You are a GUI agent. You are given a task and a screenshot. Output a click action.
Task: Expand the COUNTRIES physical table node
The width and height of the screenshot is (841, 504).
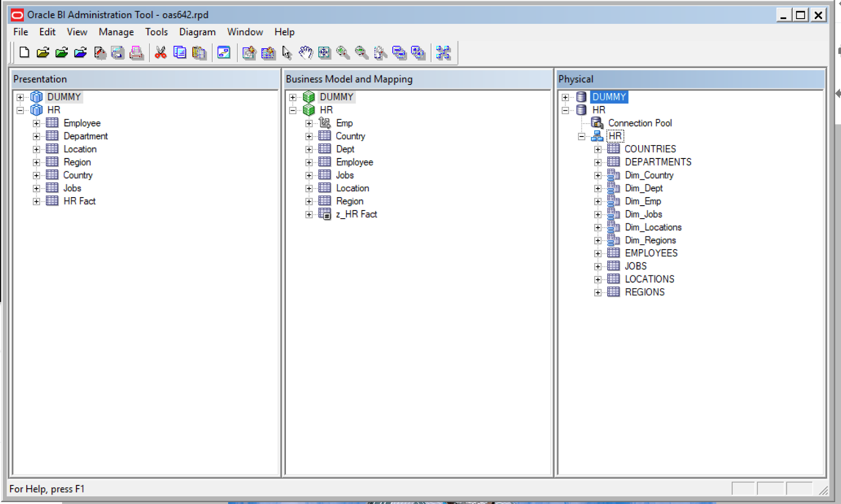(599, 148)
